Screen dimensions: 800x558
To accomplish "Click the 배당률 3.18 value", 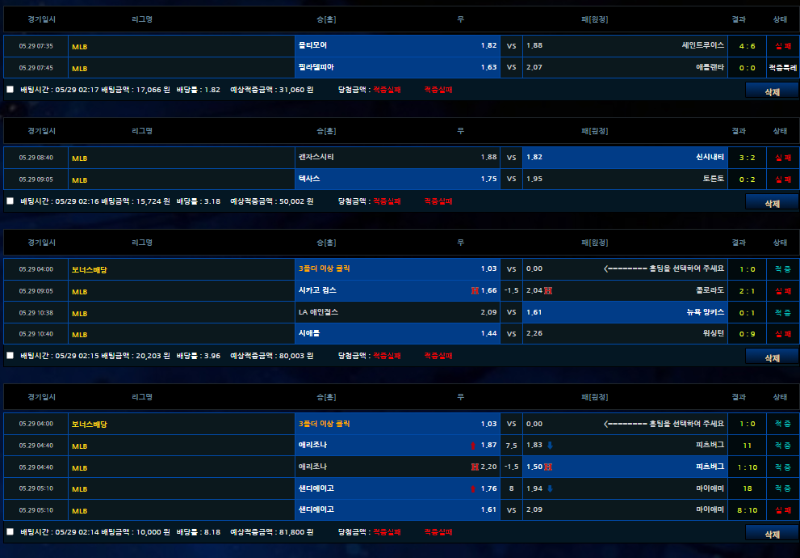I will coord(212,201).
